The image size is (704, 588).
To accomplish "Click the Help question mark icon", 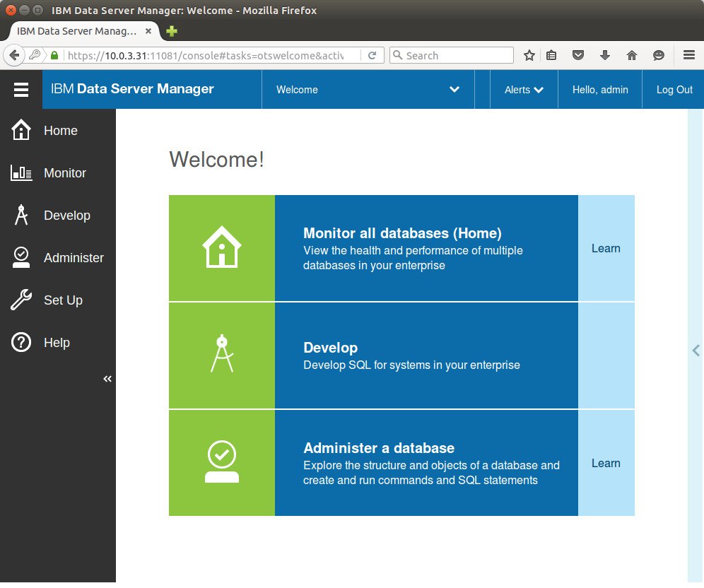I will 21,343.
